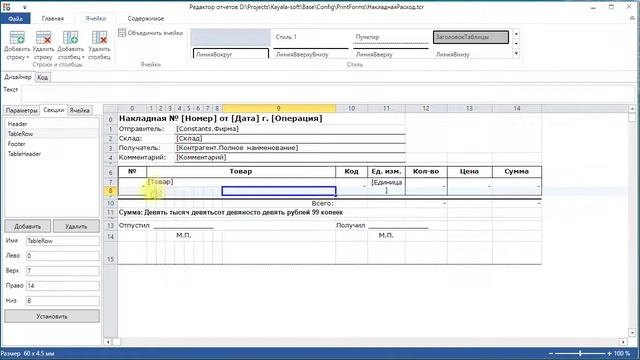Click the zoom in plus button

coord(609,353)
